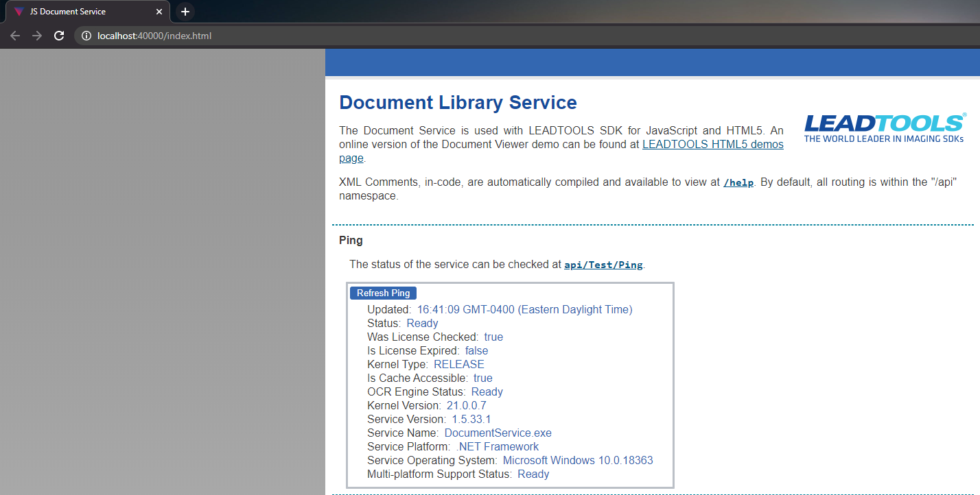This screenshot has height=495, width=980.
Task: Click Is License Expired value false
Action: 476,351
